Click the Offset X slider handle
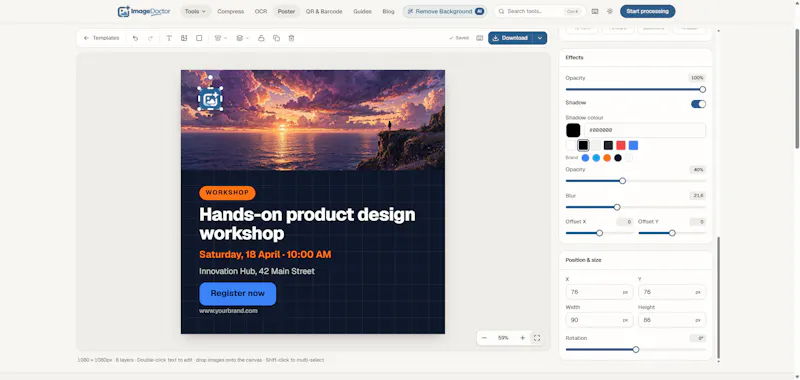The height and width of the screenshot is (380, 800). point(599,233)
